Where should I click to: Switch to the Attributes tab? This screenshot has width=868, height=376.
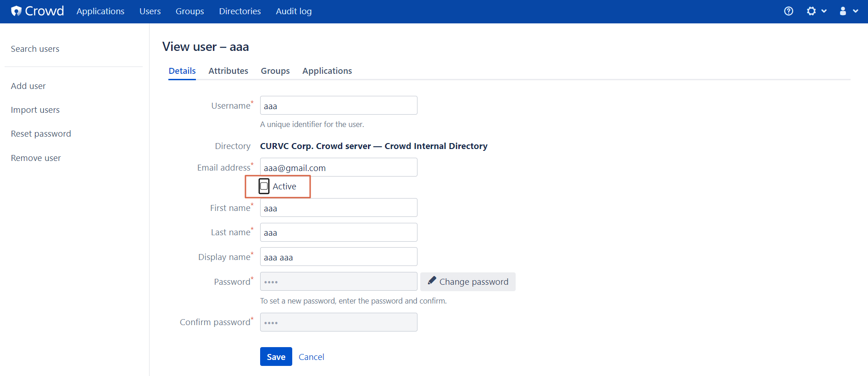point(228,71)
